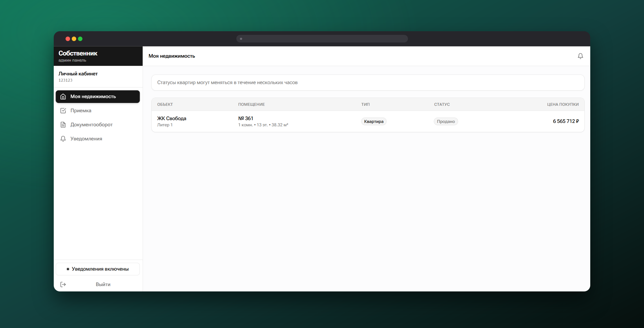This screenshot has width=644, height=328.
Task: Click the green maximize window button
Action: 80,39
